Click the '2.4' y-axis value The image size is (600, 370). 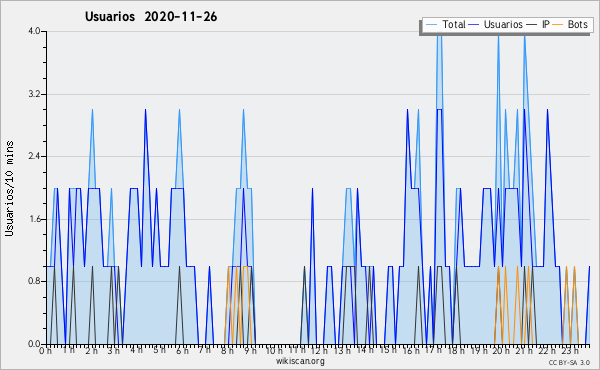click(34, 156)
